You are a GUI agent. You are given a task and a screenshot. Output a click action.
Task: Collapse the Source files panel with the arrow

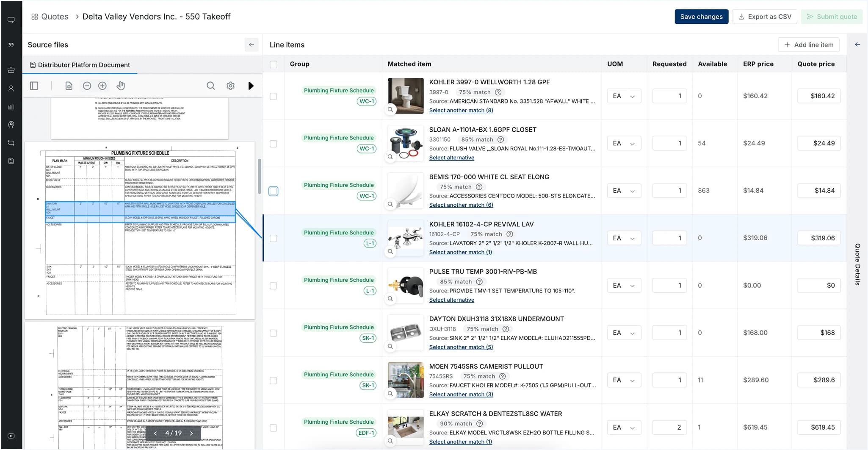pos(252,44)
